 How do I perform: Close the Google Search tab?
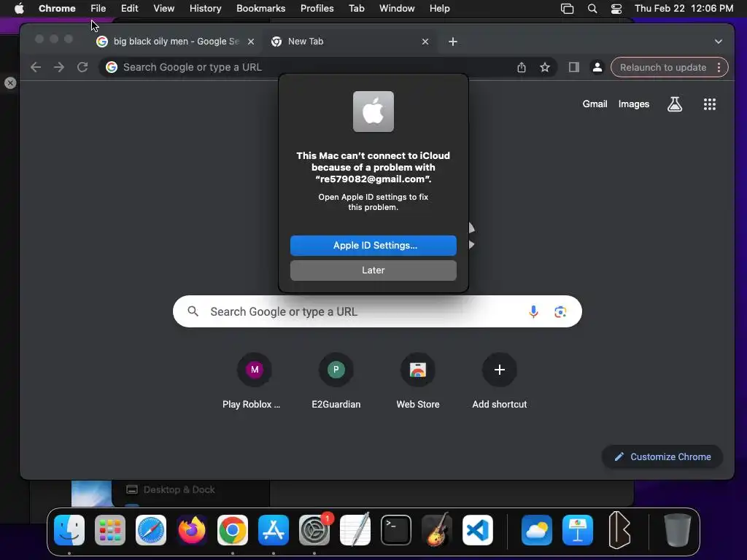pos(251,42)
